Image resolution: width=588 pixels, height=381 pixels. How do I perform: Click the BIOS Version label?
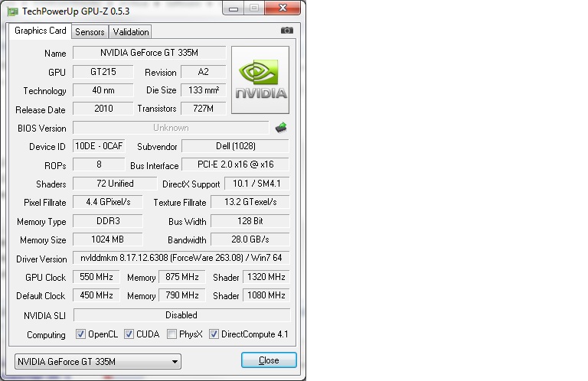(41, 129)
